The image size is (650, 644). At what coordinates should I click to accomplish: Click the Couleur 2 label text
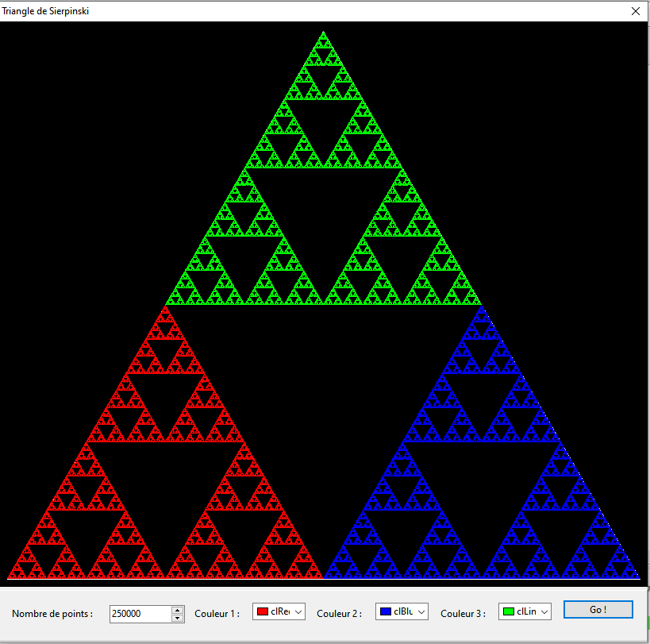click(x=339, y=614)
